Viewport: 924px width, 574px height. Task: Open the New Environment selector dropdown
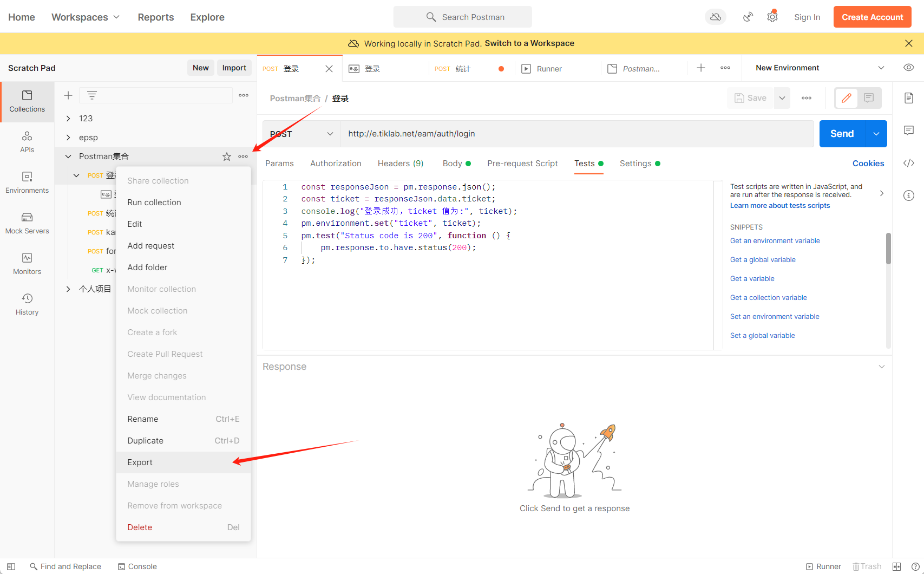point(820,68)
